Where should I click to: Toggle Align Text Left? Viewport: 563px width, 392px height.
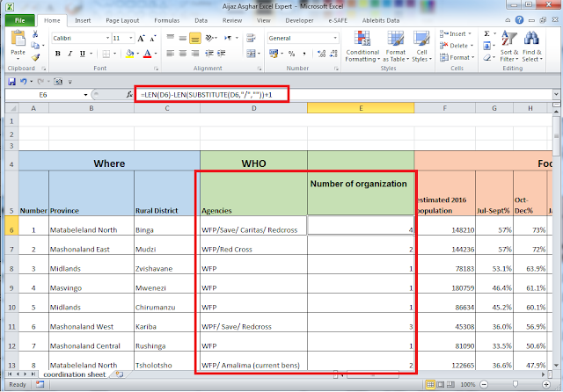click(x=171, y=54)
